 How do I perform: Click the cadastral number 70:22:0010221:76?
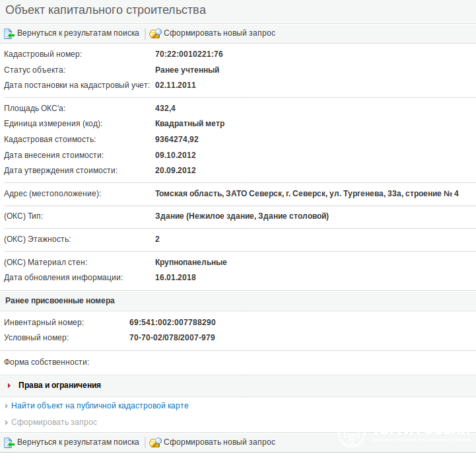[189, 54]
